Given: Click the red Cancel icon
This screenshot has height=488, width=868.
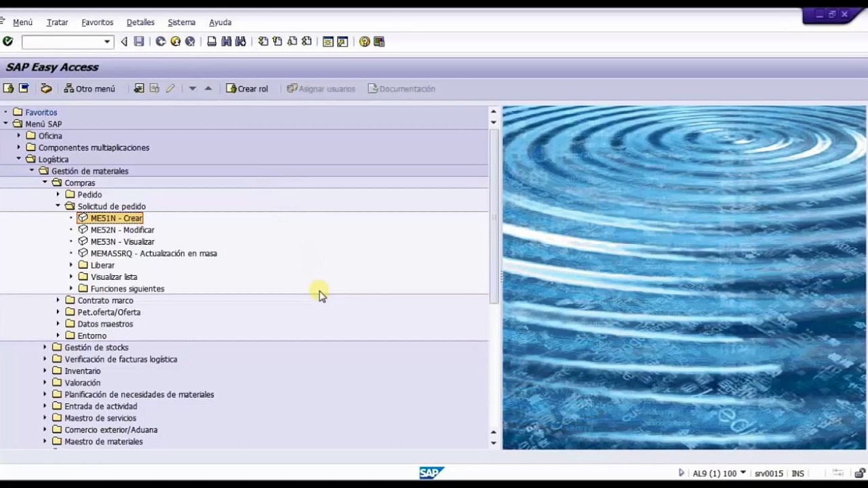Looking at the screenshot, I should [x=191, y=41].
